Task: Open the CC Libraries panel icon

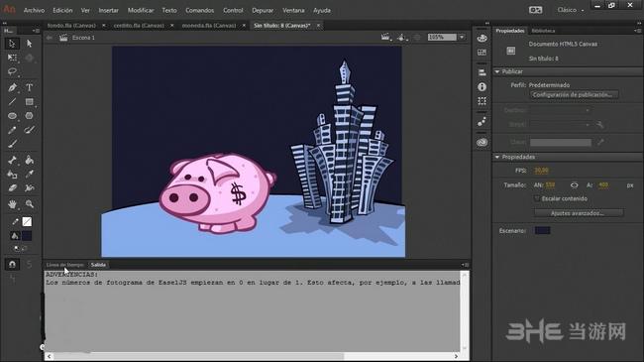Action: pyautogui.click(x=483, y=143)
